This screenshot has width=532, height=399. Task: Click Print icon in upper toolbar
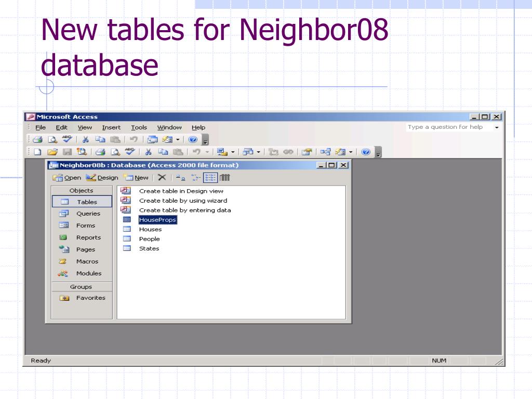coord(37,139)
